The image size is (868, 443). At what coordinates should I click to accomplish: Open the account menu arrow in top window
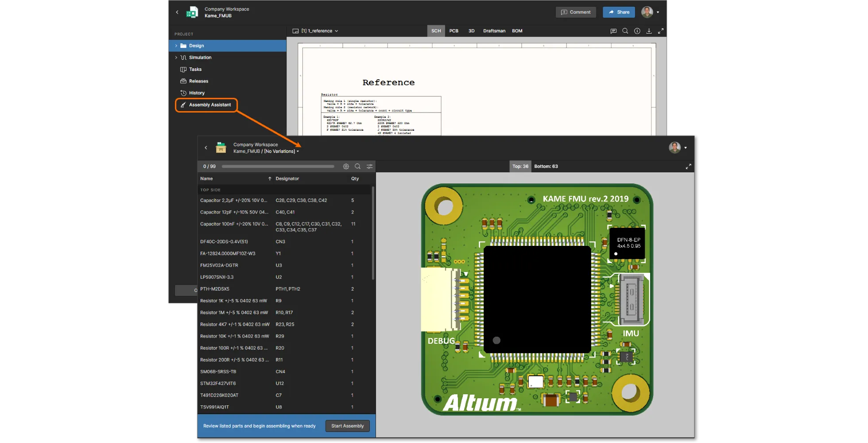point(658,12)
